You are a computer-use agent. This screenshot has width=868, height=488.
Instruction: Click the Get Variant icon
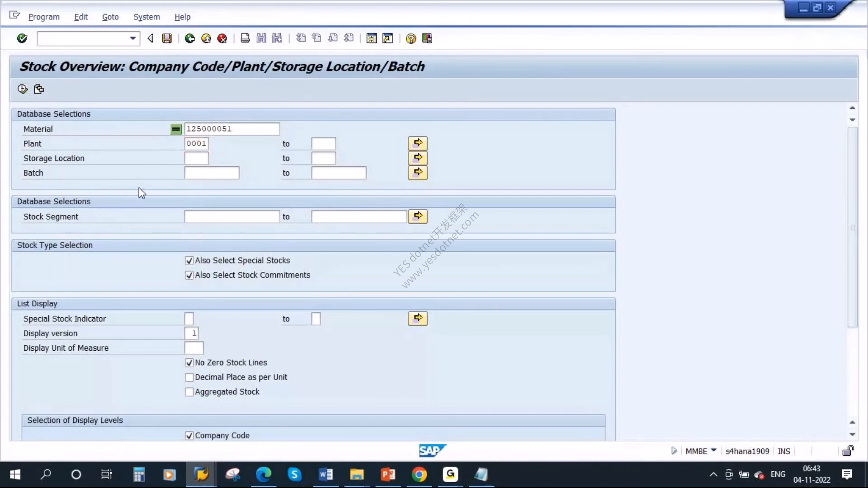(39, 89)
